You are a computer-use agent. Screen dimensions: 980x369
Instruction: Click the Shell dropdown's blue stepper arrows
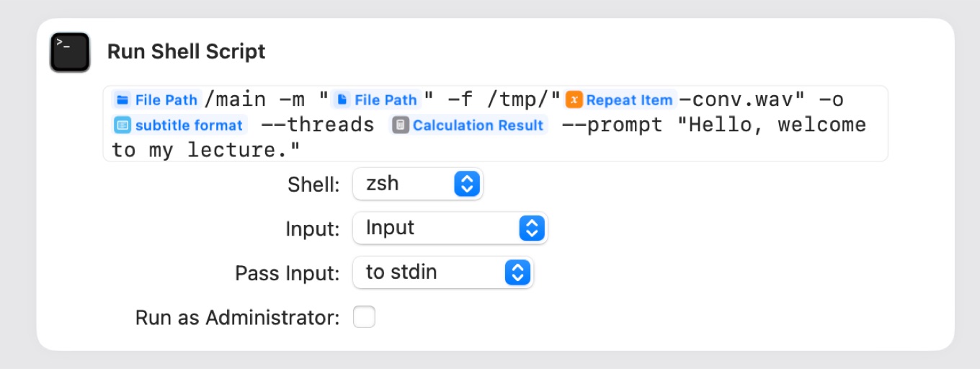(466, 184)
